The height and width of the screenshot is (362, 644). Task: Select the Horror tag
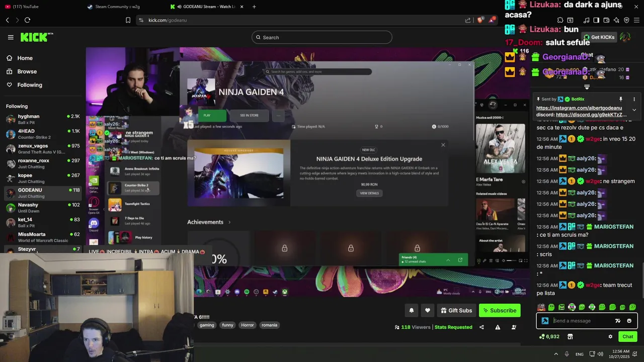point(248,325)
